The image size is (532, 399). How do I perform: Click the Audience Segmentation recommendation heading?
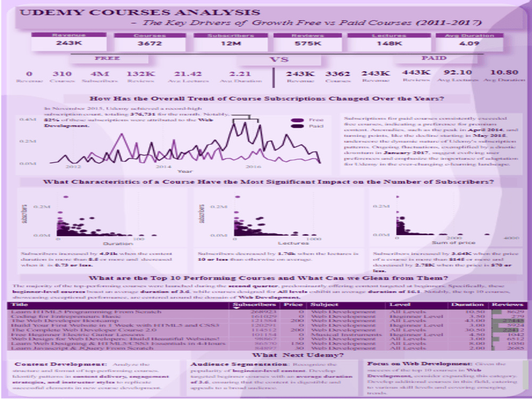click(239, 364)
